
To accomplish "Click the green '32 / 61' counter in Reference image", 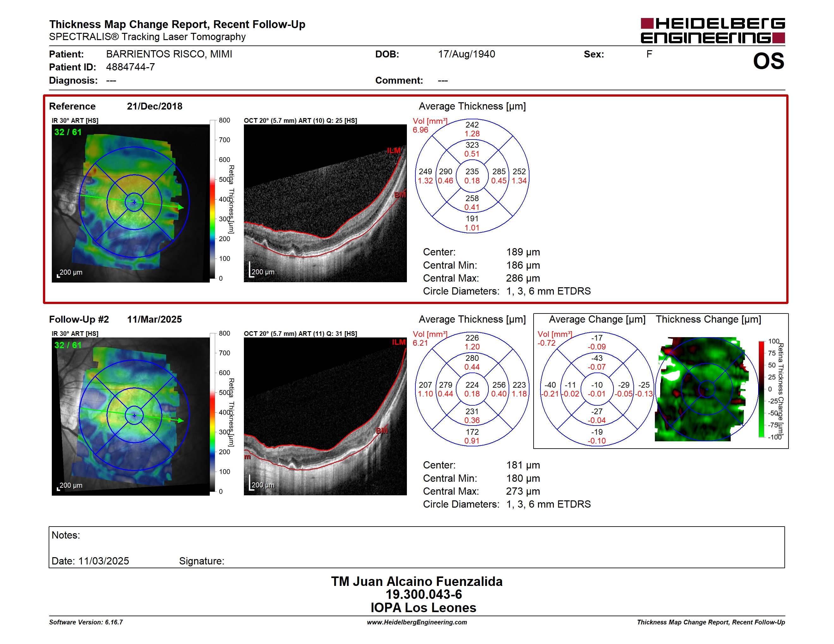I will click(68, 132).
